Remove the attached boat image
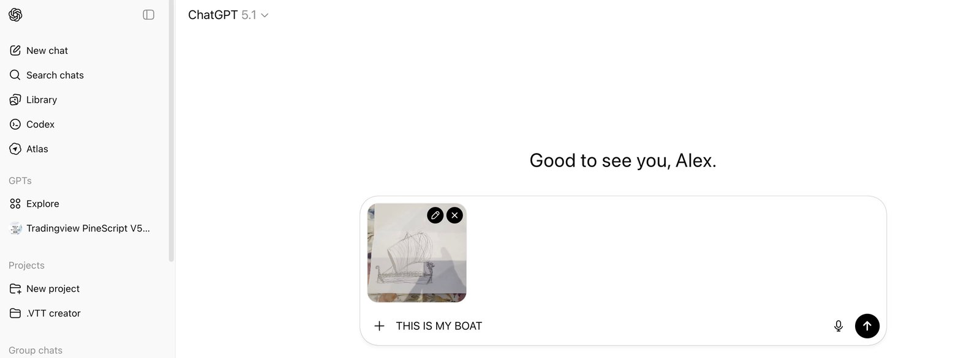This screenshot has width=980, height=358. point(454,215)
